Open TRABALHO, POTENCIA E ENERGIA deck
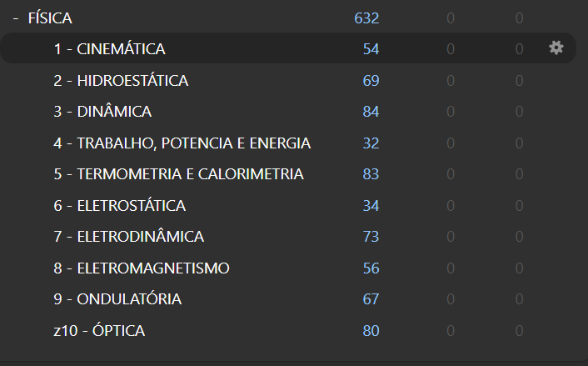The height and width of the screenshot is (366, 588). point(182,143)
